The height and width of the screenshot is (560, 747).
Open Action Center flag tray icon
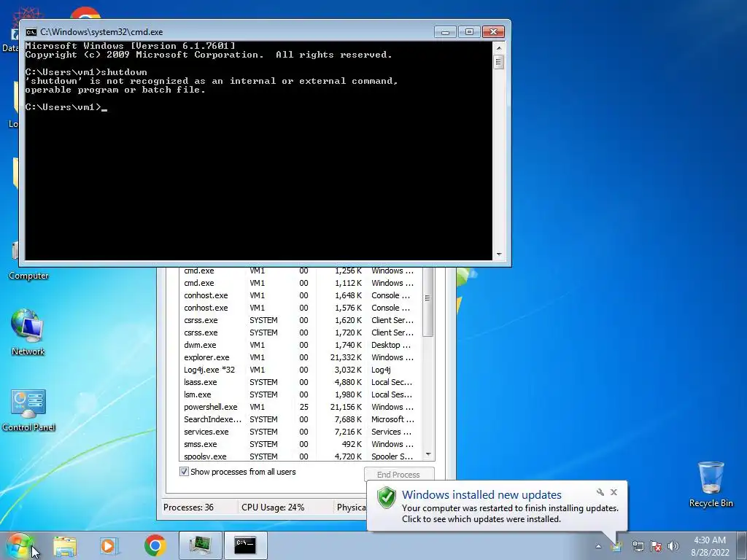click(x=656, y=546)
